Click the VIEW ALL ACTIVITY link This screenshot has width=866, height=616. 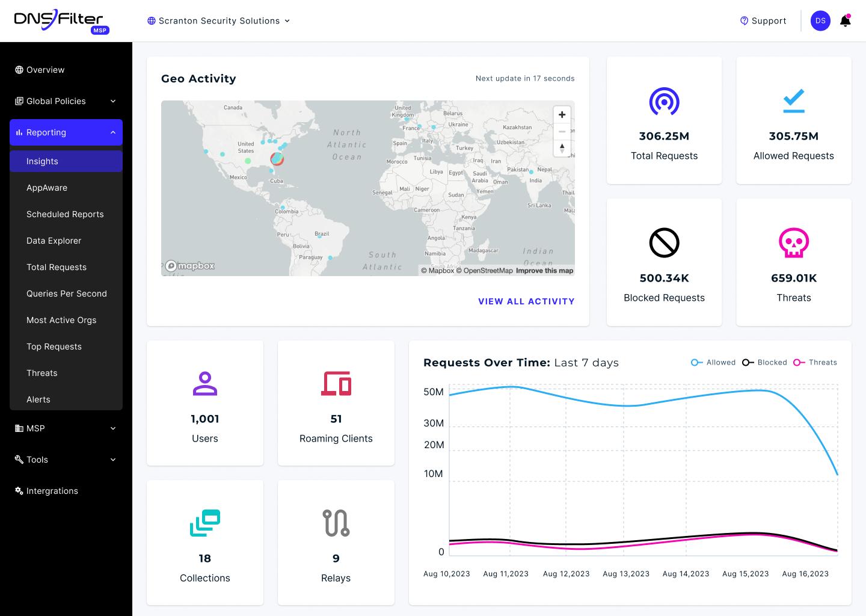click(526, 301)
